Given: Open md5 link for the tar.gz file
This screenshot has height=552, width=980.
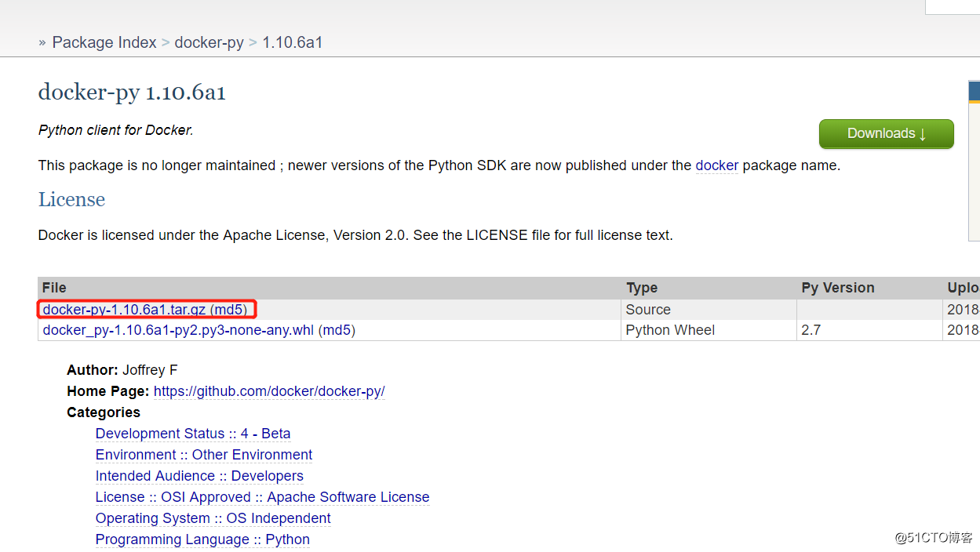Looking at the screenshot, I should click(x=228, y=310).
